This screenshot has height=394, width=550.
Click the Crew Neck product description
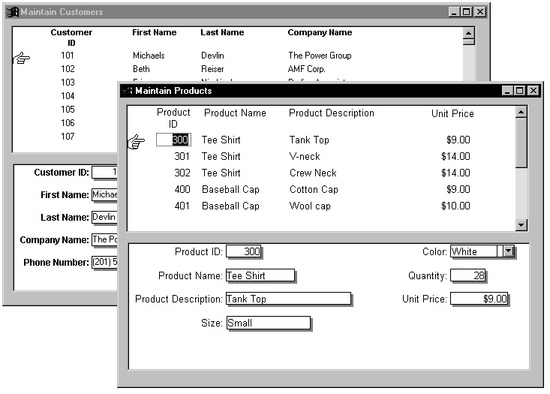313,173
